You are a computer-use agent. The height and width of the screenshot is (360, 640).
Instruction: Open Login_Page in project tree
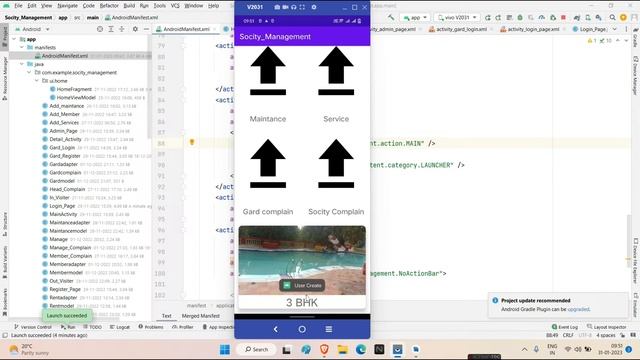click(x=62, y=206)
